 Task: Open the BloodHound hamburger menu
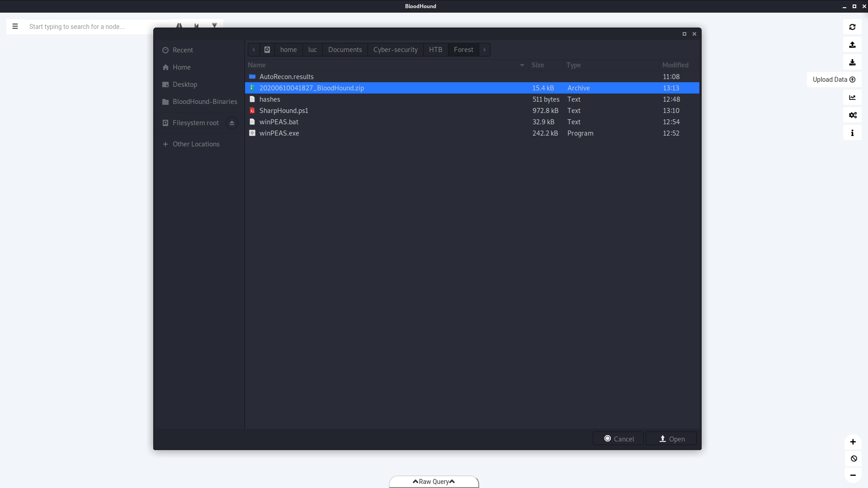click(x=15, y=27)
